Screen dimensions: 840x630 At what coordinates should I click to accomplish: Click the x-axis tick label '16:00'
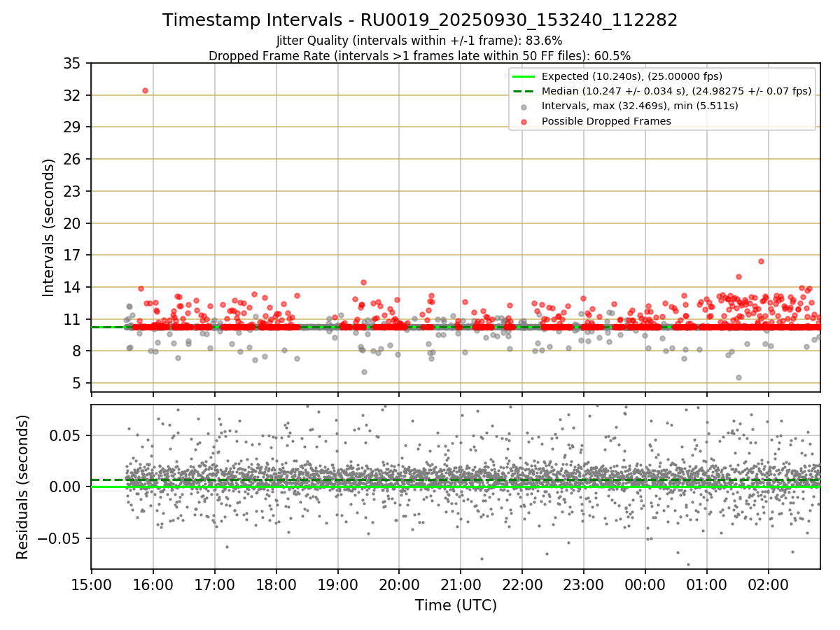coord(153,584)
